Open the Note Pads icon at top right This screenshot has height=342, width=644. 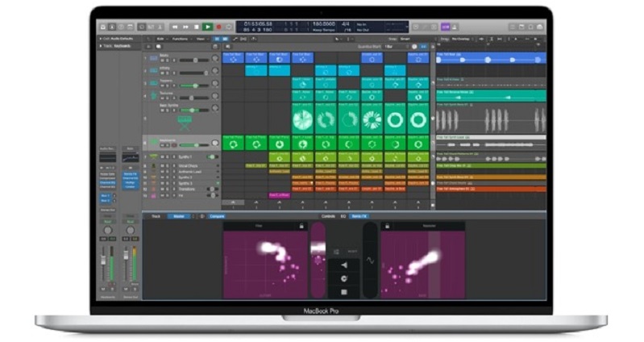click(x=521, y=27)
